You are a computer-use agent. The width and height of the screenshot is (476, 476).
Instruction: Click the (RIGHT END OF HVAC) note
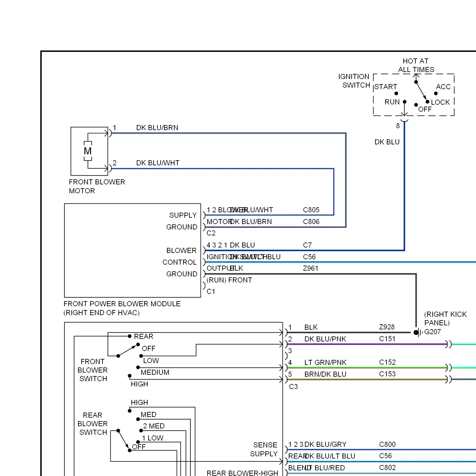(x=102, y=313)
